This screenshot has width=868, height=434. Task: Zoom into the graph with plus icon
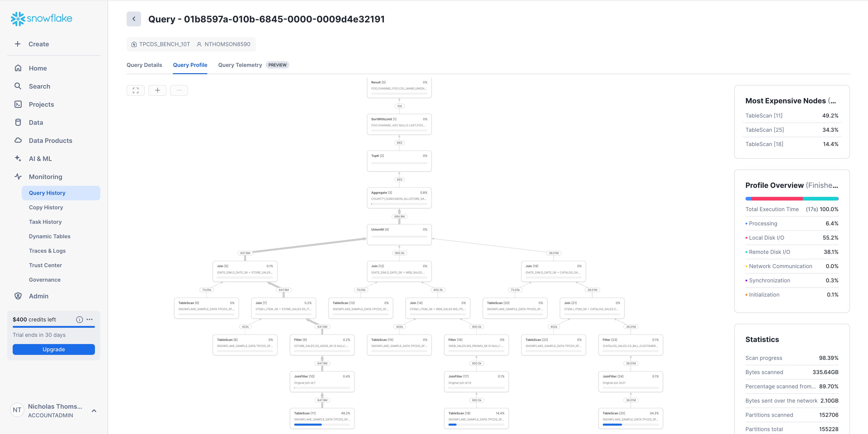tap(157, 90)
